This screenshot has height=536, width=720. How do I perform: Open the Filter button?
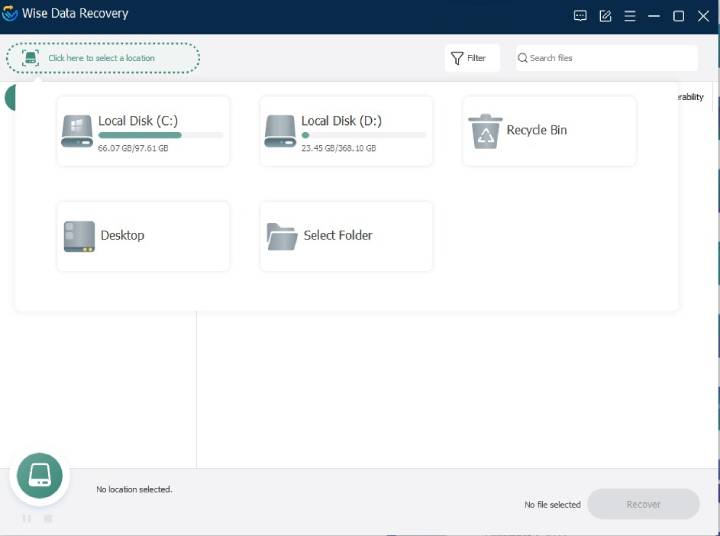(x=472, y=58)
